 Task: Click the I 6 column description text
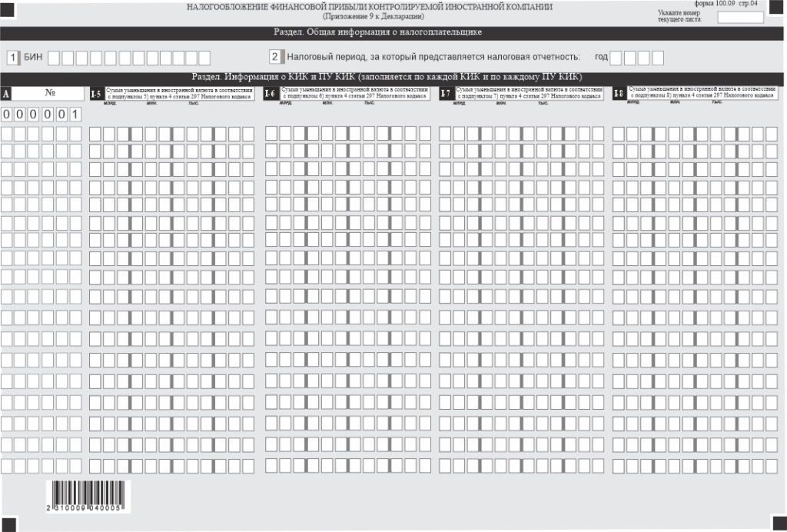[355, 93]
